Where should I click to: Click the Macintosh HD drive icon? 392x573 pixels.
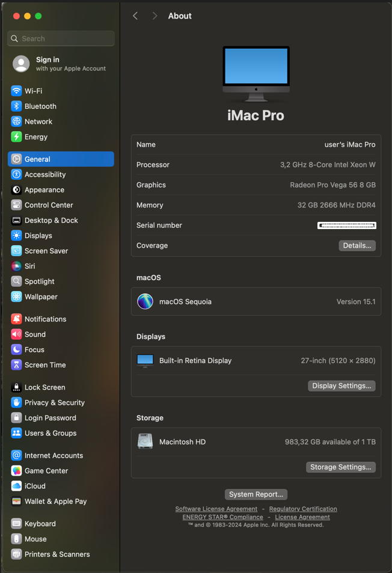point(145,441)
